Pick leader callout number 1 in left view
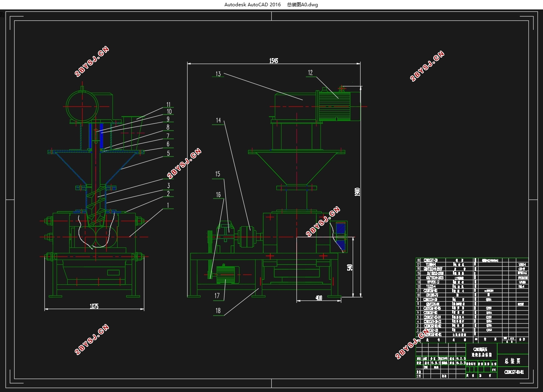 click(168, 205)
